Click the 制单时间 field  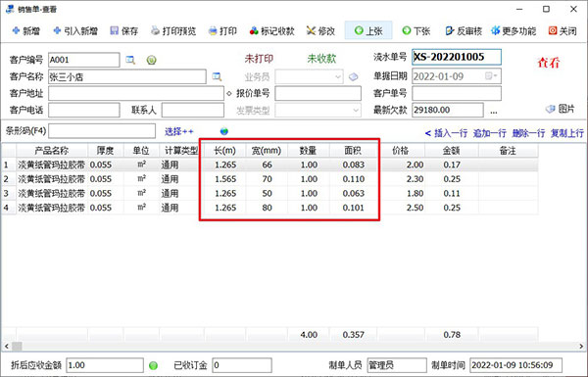(516, 365)
